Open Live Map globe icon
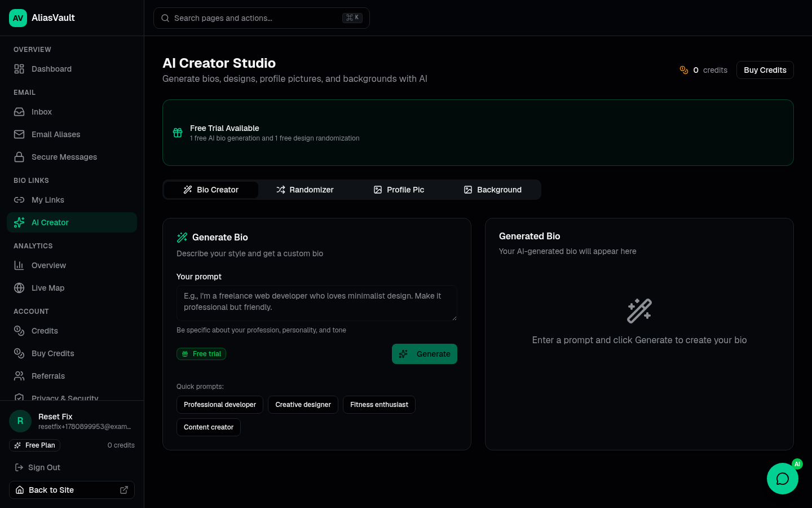The width and height of the screenshot is (812, 508). tap(19, 288)
